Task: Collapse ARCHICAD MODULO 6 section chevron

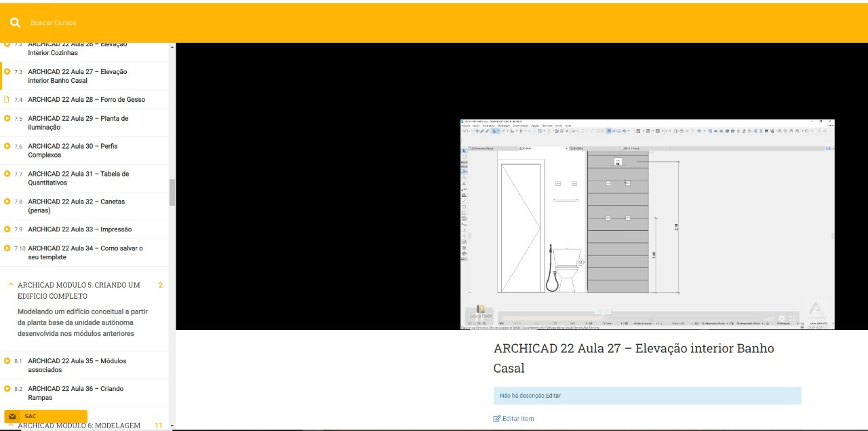Action: click(11, 425)
